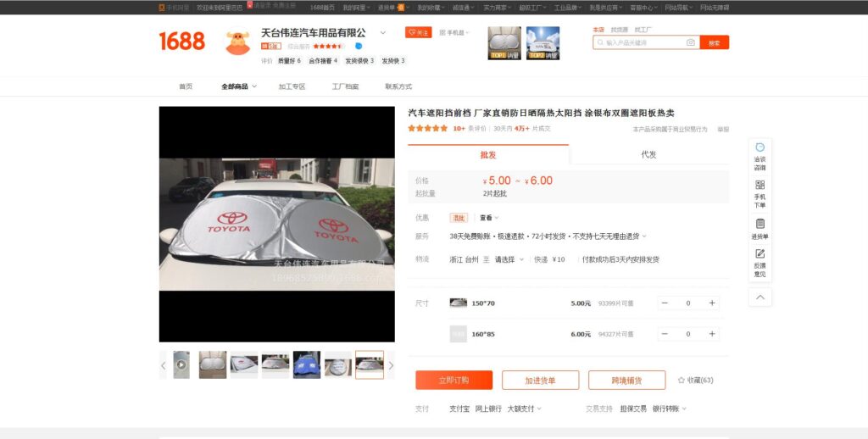Click the 160*85 size swatch image
The width and height of the screenshot is (868, 439).
(x=459, y=334)
